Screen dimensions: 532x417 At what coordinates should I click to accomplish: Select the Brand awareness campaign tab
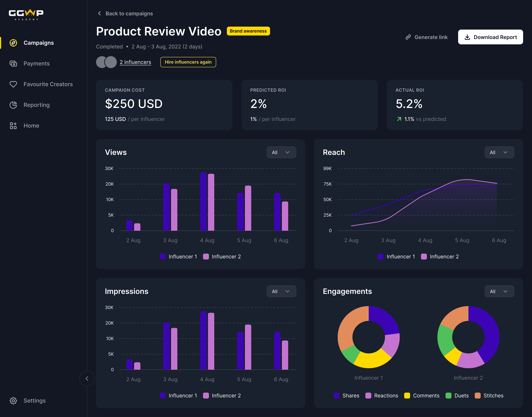click(x=248, y=31)
